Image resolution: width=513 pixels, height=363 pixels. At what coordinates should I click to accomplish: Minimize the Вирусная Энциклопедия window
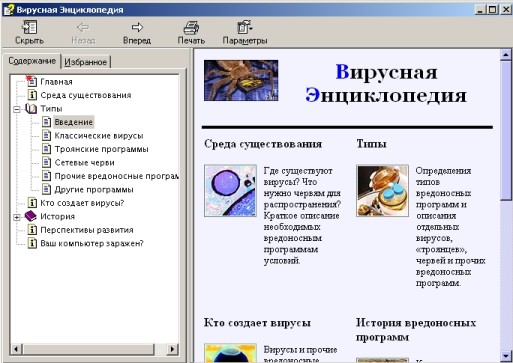[x=480, y=10]
